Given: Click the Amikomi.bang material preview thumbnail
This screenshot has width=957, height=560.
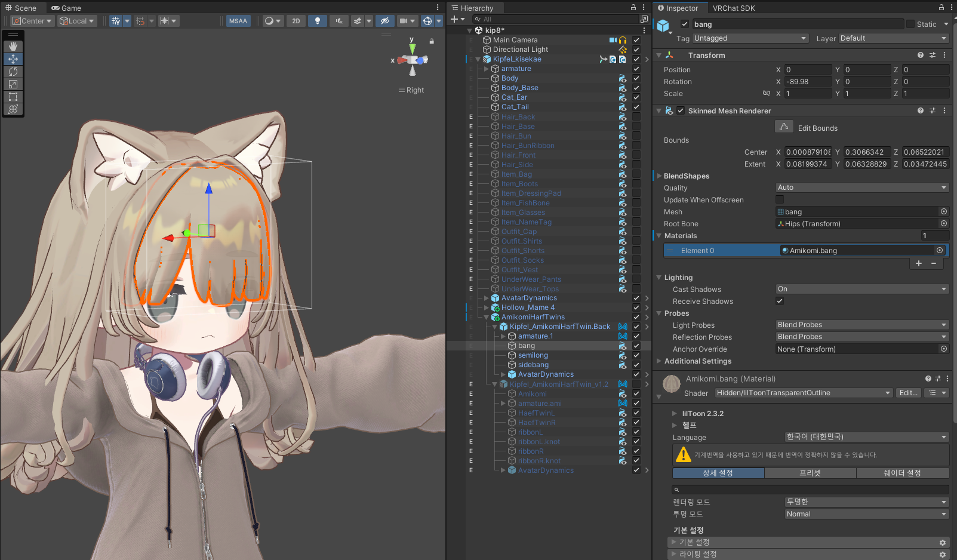Looking at the screenshot, I should click(672, 383).
